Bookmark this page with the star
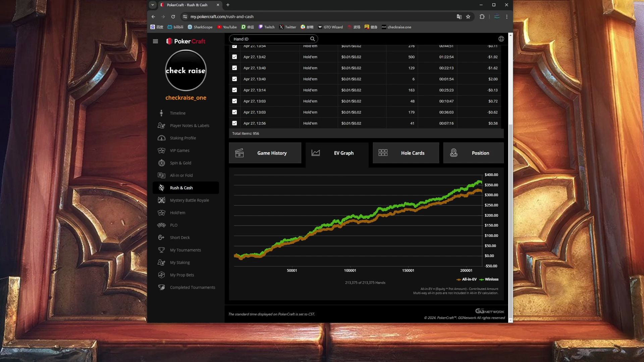644x362 pixels. (x=468, y=16)
